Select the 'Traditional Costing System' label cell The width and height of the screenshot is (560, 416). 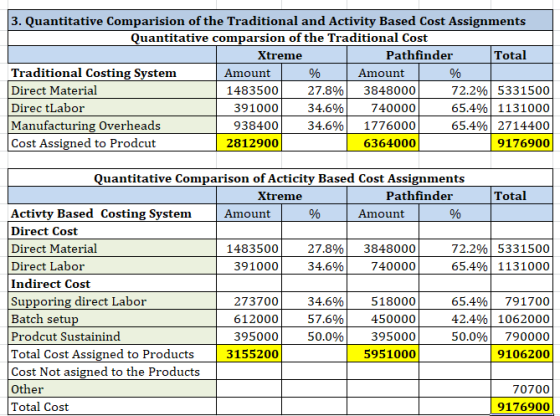(112, 73)
